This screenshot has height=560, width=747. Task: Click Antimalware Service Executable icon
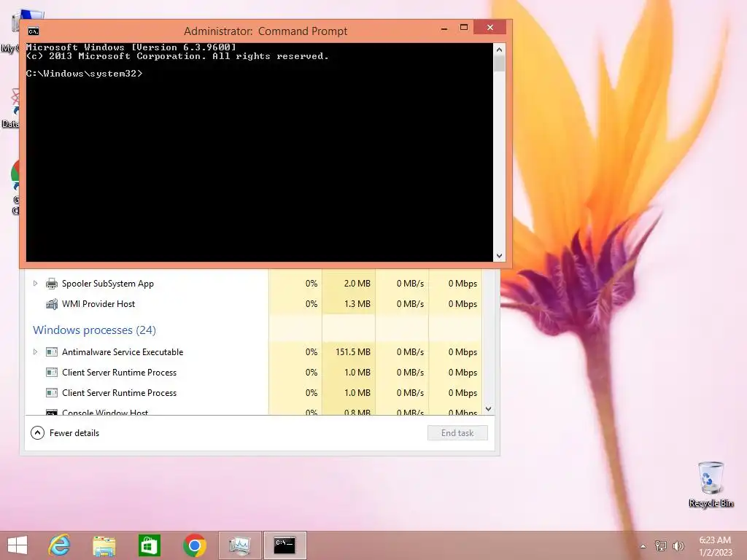point(52,352)
